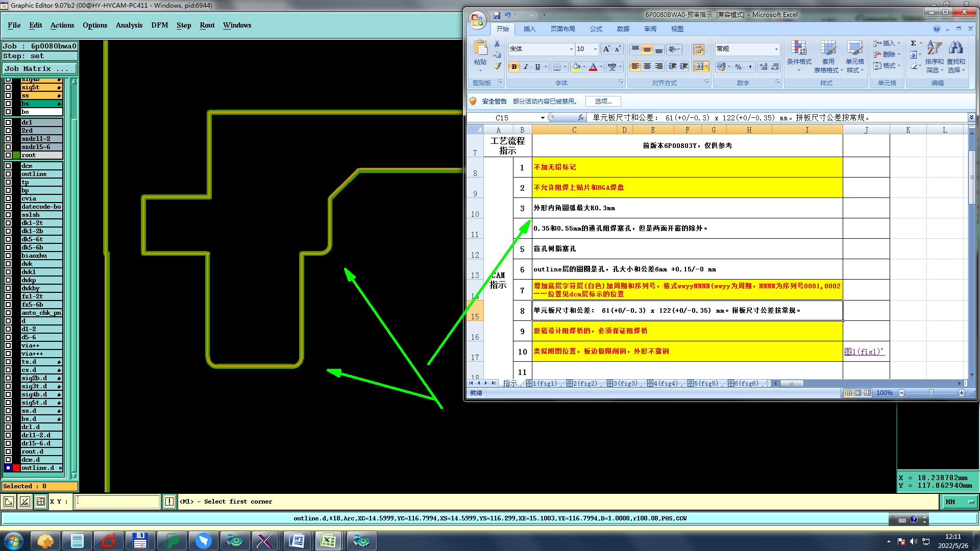Click the AutoSum sigma icon
980x551 pixels.
[913, 43]
